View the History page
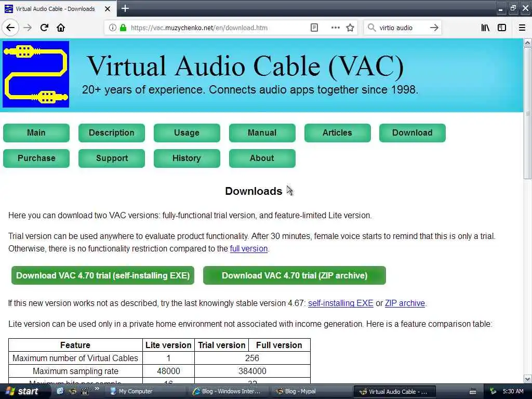Viewport: 532px width, 399px height. click(x=187, y=158)
